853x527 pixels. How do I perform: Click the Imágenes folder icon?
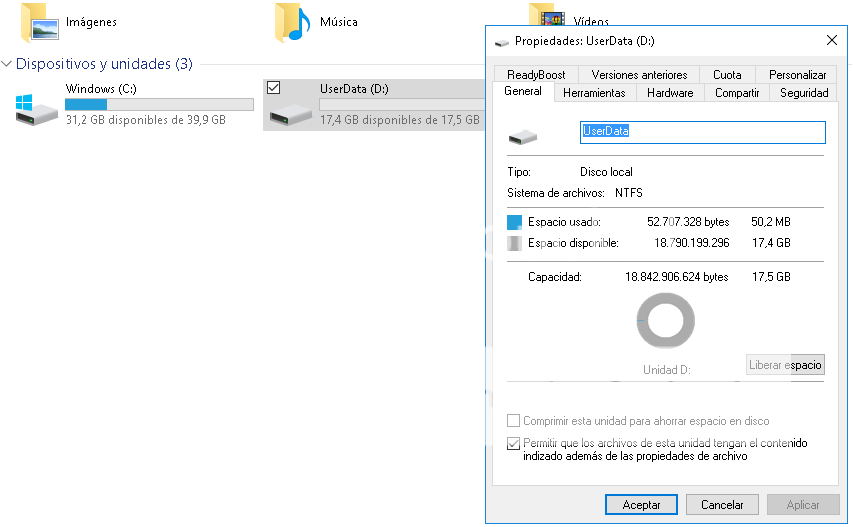point(39,21)
